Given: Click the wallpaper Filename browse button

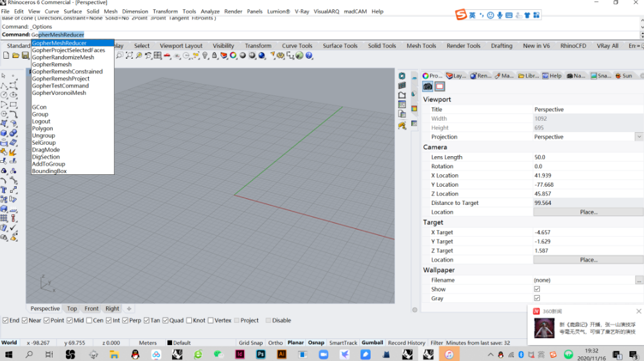Looking at the screenshot, I should coord(639,280).
